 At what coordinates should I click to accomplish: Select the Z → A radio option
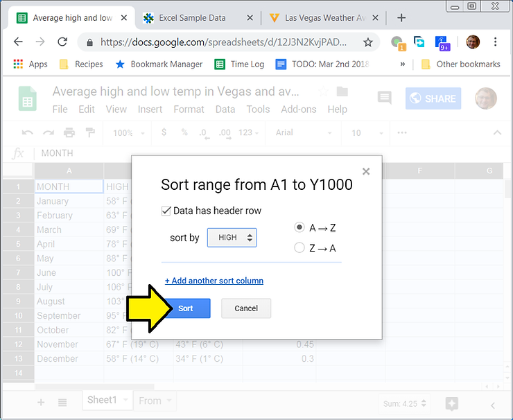click(x=299, y=247)
